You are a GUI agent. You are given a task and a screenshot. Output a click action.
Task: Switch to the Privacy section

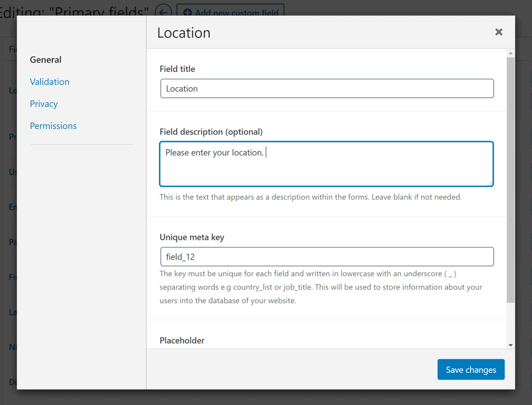coord(44,104)
